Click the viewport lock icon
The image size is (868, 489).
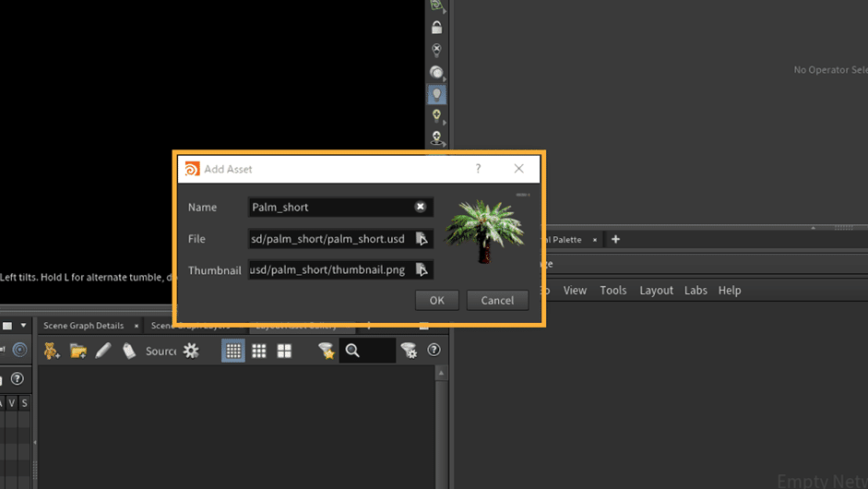tap(437, 27)
